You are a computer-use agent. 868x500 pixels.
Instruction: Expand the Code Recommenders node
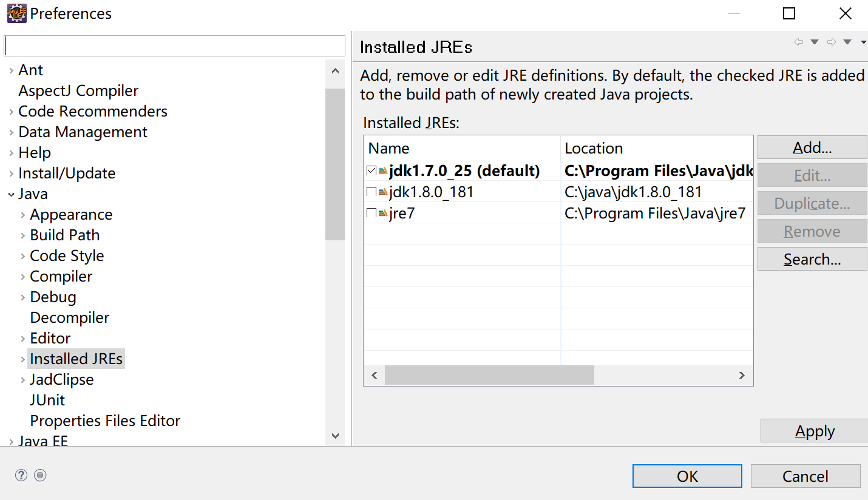(11, 112)
